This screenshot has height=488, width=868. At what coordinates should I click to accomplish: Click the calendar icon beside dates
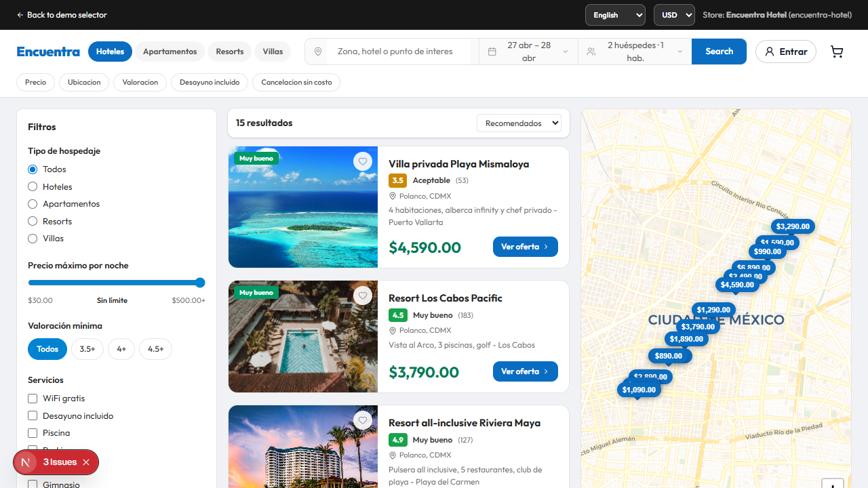(x=492, y=52)
